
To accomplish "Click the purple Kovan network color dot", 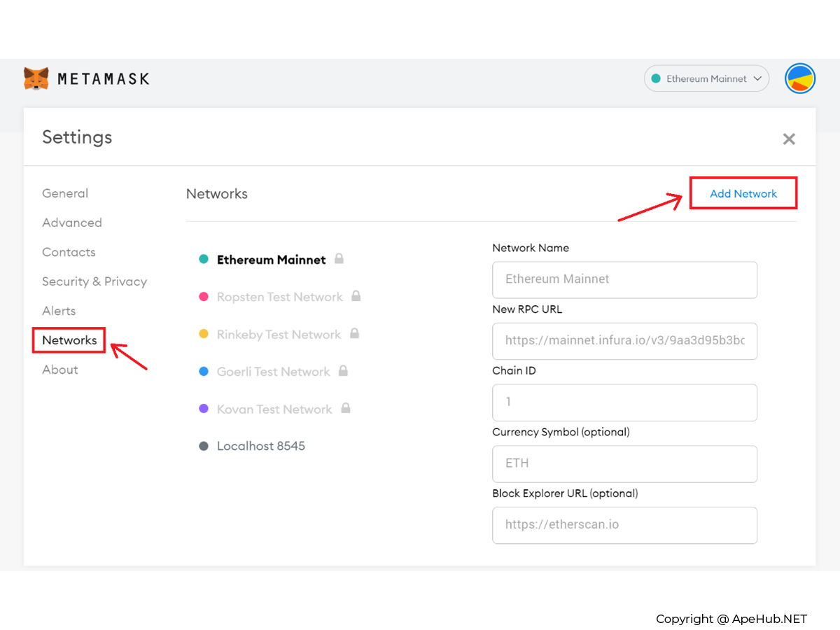I will tap(204, 409).
